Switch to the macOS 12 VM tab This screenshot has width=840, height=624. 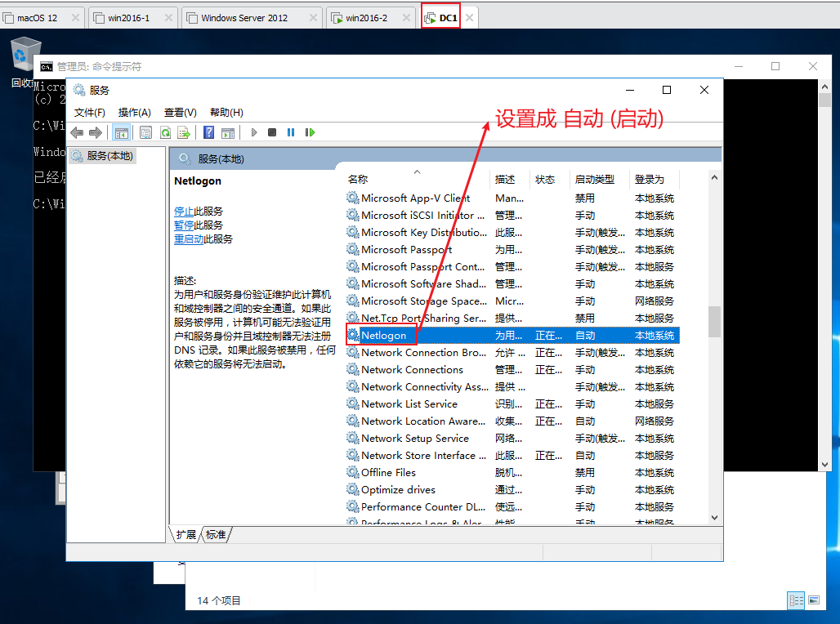37,18
